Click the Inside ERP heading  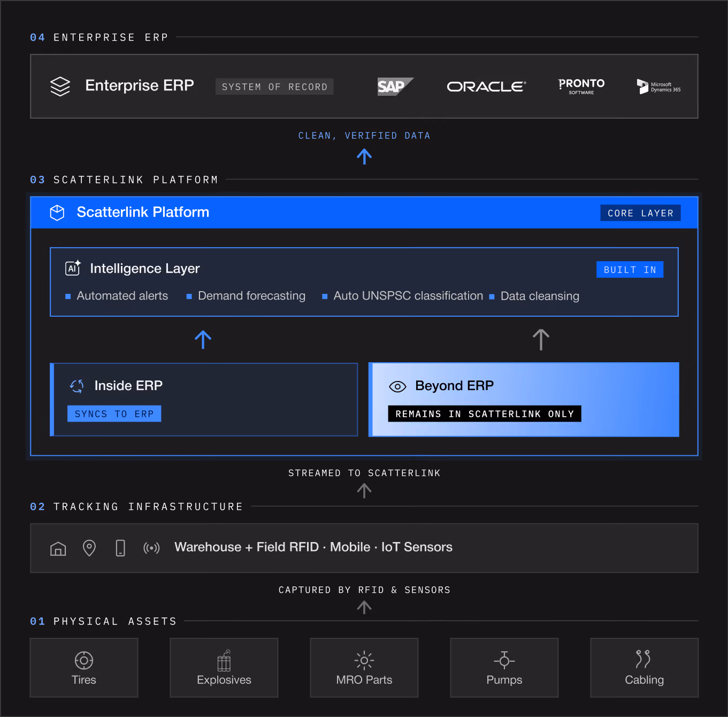[x=128, y=386]
